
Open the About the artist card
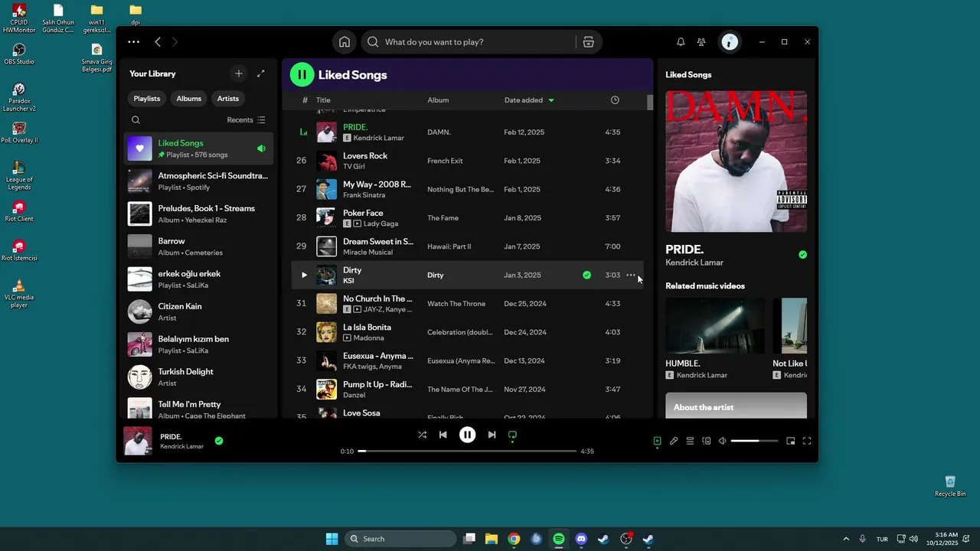736,406
